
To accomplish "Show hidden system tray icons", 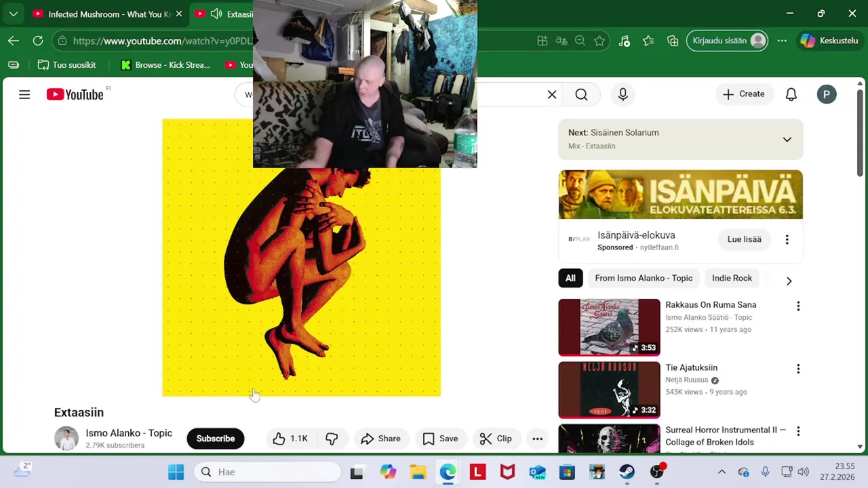I will pos(722,472).
